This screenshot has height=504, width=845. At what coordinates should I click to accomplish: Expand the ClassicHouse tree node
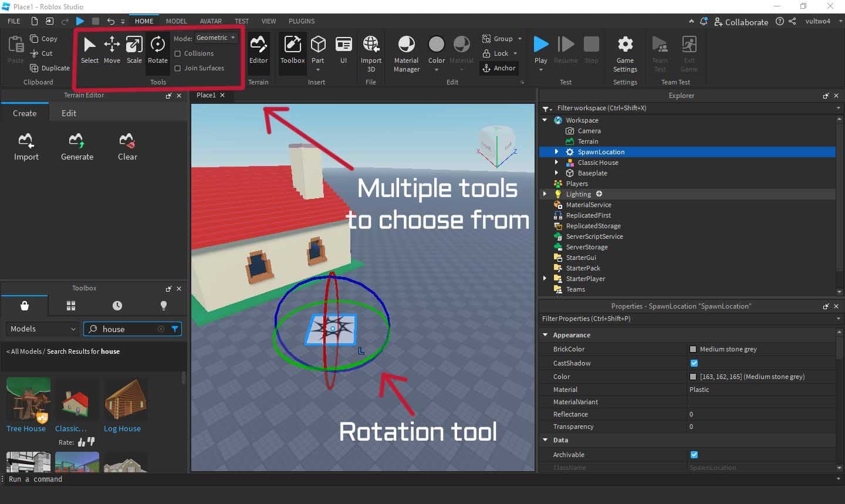coord(556,163)
